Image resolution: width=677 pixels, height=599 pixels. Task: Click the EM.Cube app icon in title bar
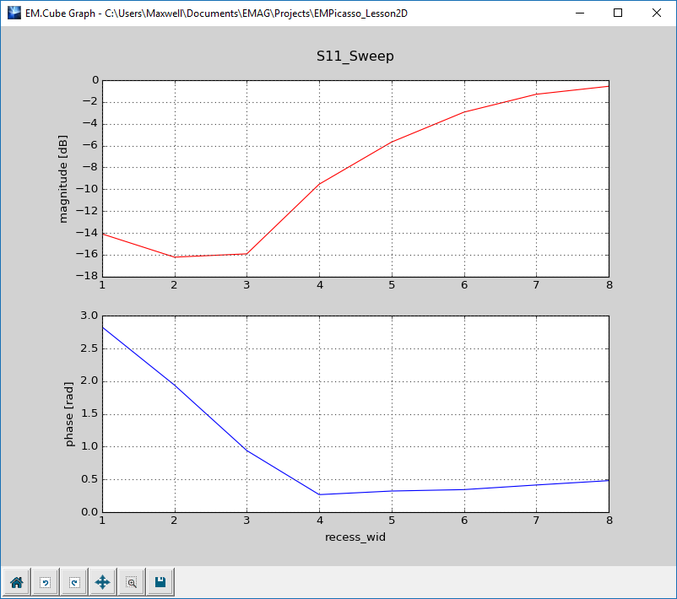coord(14,13)
